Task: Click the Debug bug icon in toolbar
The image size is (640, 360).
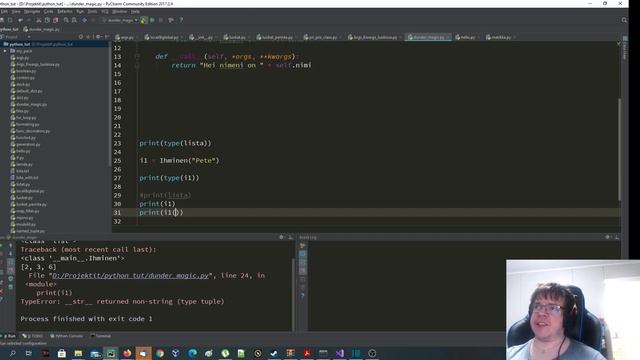Action: [x=152, y=20]
